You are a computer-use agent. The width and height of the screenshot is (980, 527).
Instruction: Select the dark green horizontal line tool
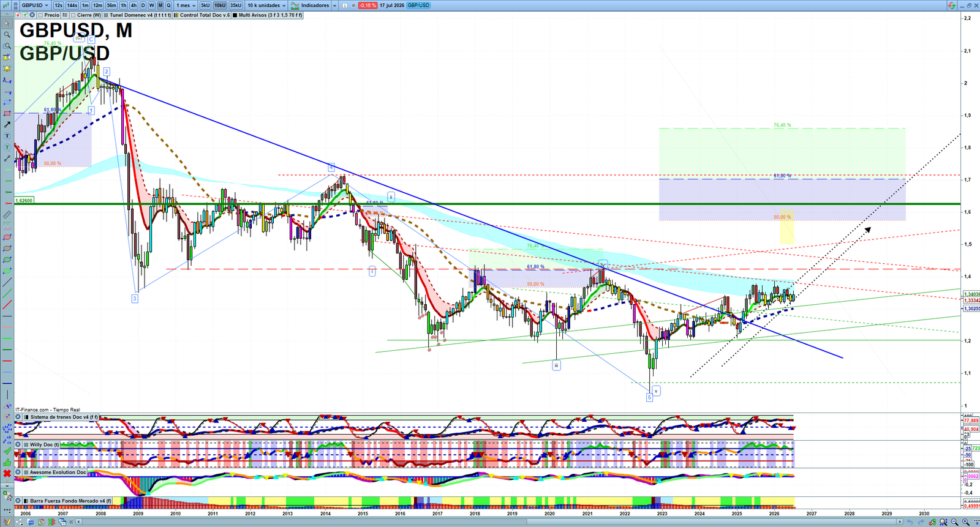(x=7, y=349)
